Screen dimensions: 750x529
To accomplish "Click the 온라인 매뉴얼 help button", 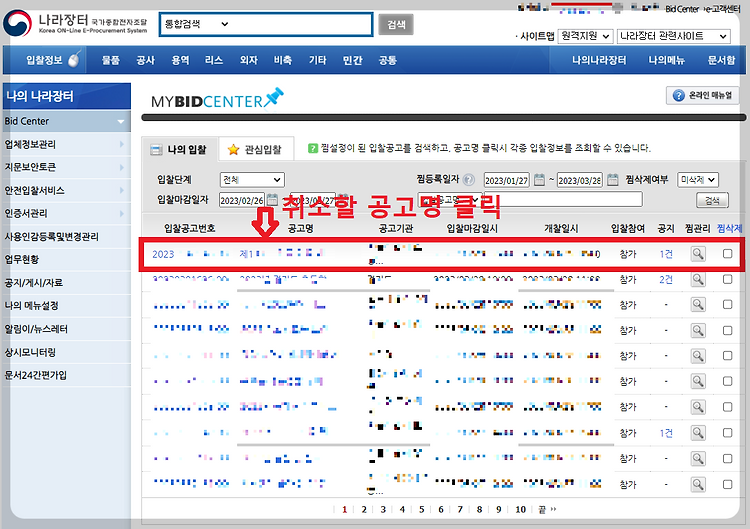I will coord(703,95).
